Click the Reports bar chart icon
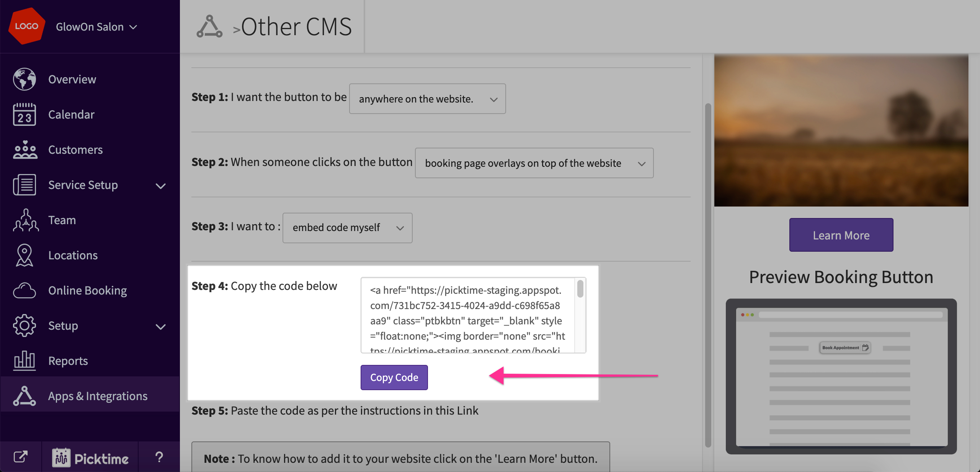This screenshot has height=472, width=980. click(x=24, y=361)
